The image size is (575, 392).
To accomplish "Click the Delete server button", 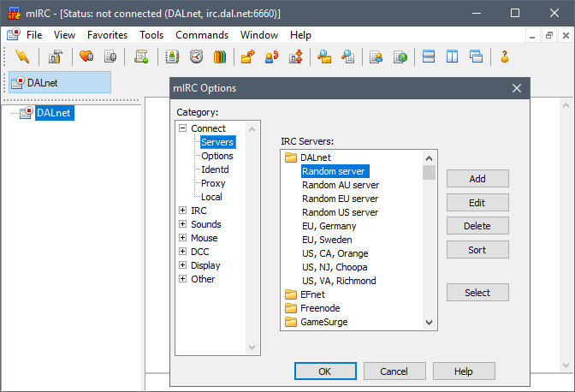I will click(x=477, y=226).
